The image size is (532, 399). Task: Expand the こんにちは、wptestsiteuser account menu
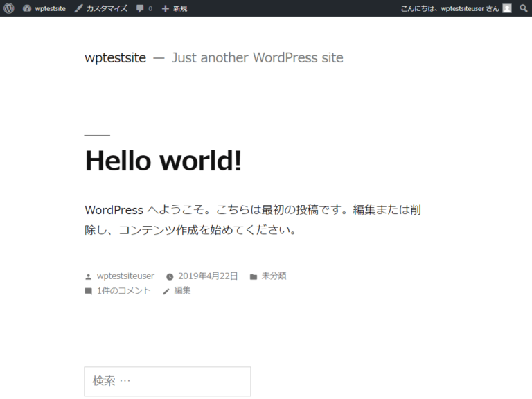pyautogui.click(x=450, y=8)
